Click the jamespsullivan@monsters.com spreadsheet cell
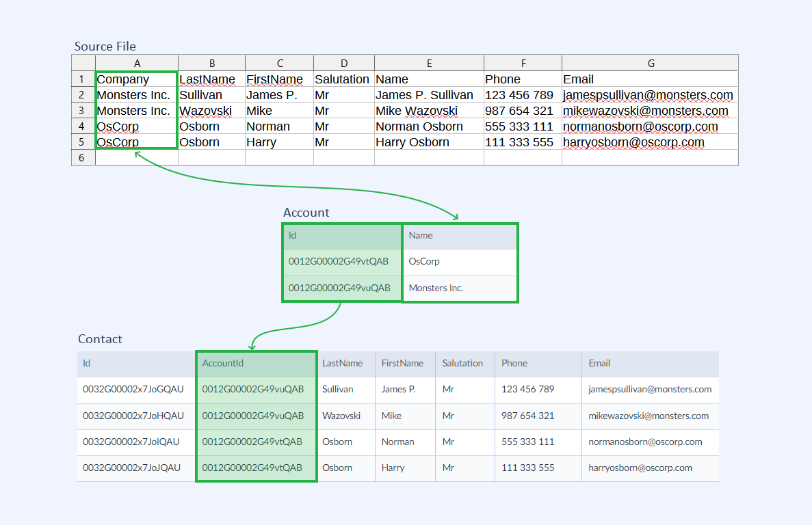812x525 pixels. [x=651, y=95]
